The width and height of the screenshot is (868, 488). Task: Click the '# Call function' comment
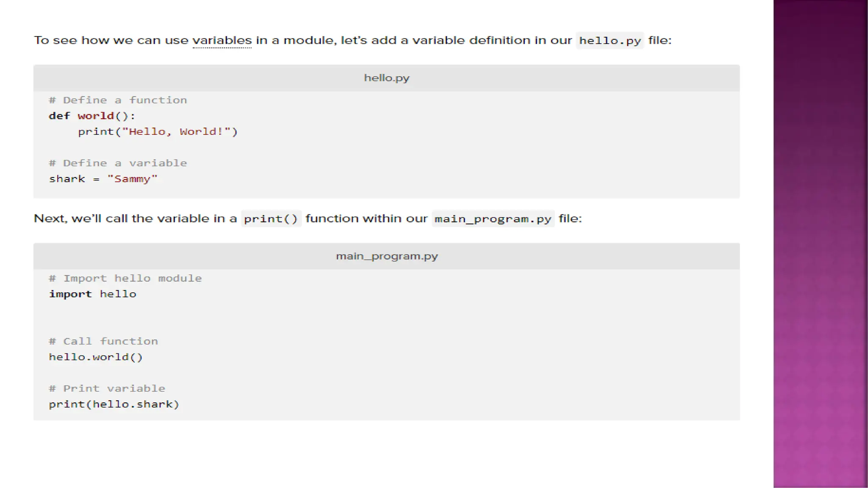pyautogui.click(x=103, y=341)
